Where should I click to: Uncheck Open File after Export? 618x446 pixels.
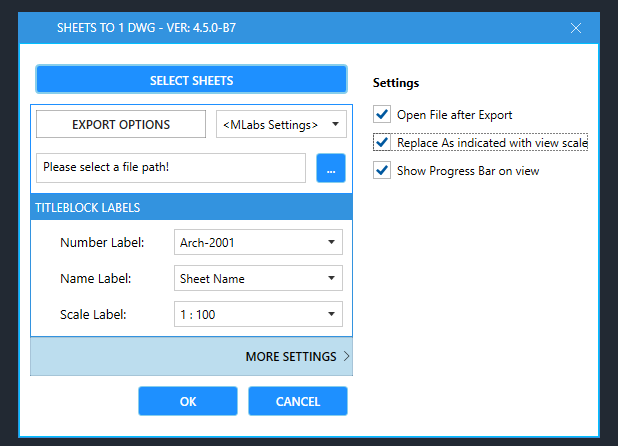click(381, 115)
